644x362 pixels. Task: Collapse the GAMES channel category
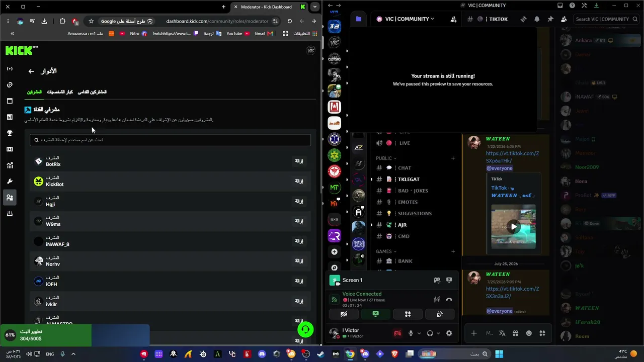tap(386, 251)
